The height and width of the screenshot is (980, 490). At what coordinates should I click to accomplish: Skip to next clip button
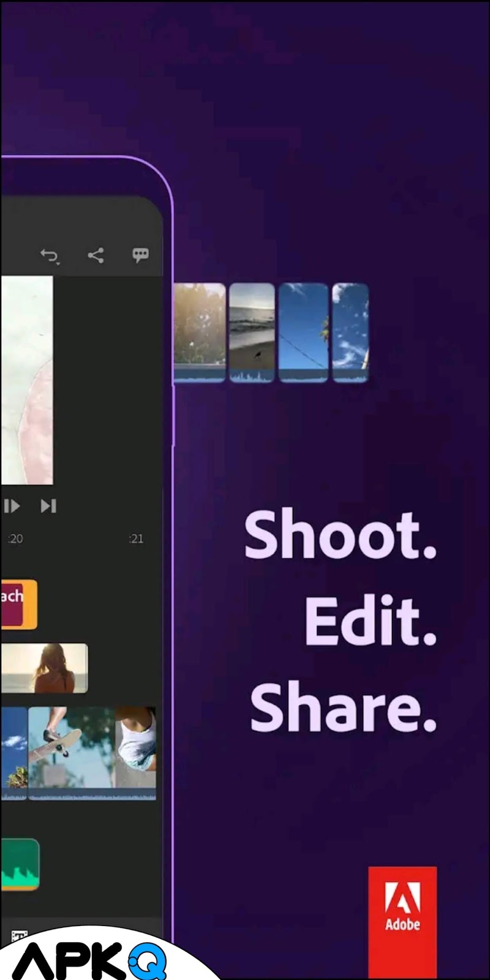[48, 506]
